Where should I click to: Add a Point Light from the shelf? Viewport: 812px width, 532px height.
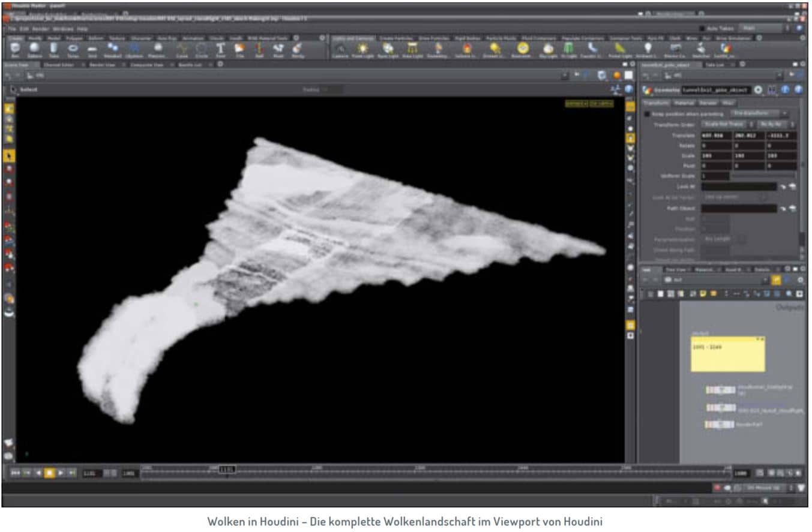(x=362, y=48)
